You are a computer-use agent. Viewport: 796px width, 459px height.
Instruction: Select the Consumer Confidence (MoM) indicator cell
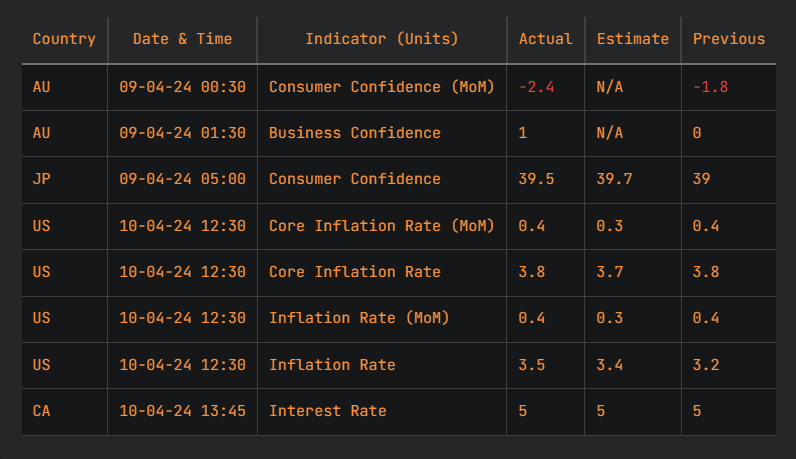382,87
